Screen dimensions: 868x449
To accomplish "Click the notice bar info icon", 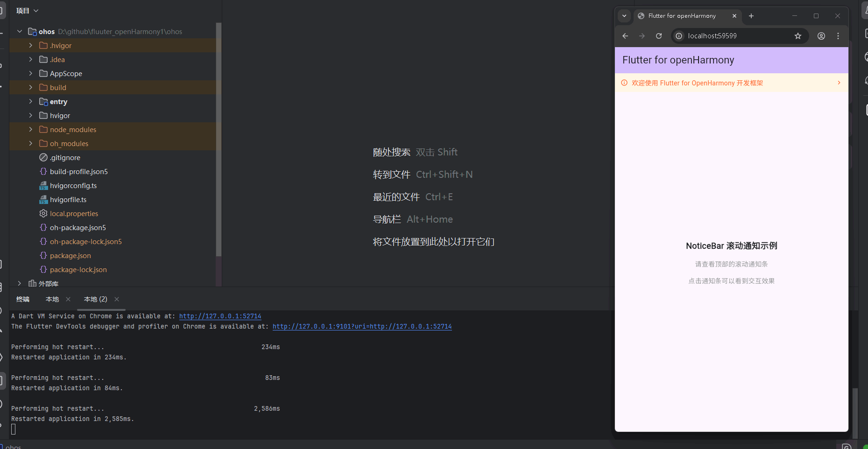I will click(x=624, y=83).
